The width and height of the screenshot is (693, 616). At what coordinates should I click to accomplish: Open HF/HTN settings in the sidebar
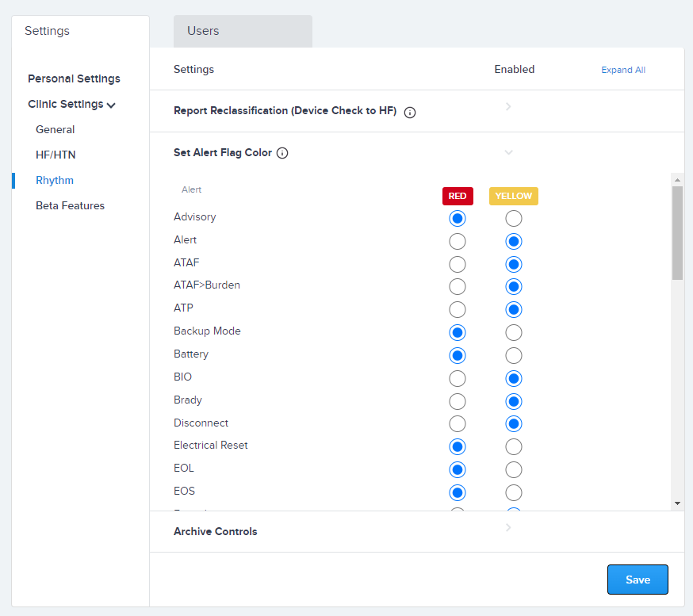(x=55, y=155)
